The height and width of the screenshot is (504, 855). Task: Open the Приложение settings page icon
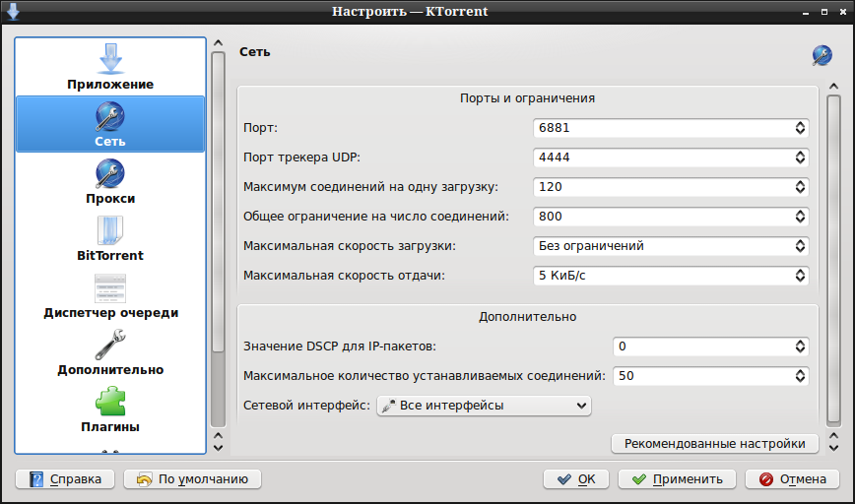110,59
